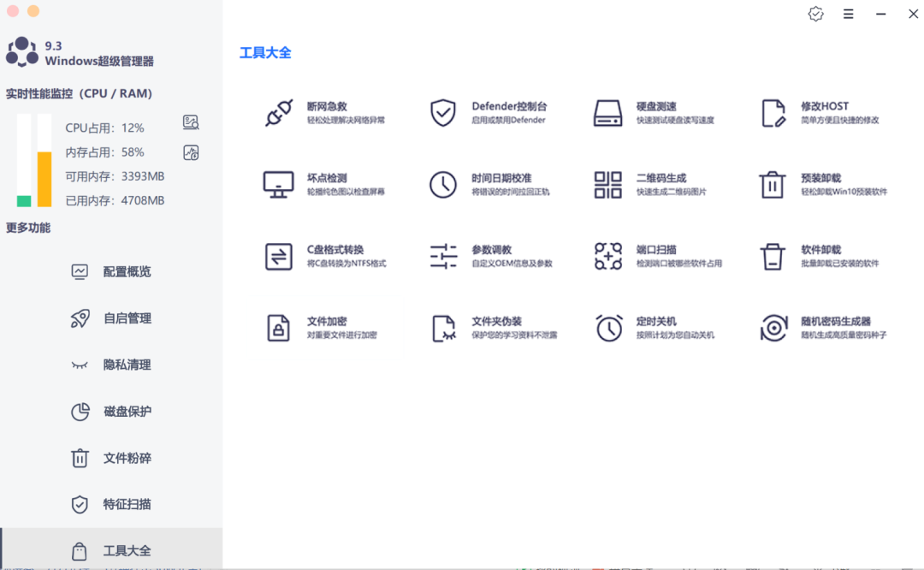Open the 特征扫描 sidebar section
This screenshot has width=924, height=570.
coord(111,505)
